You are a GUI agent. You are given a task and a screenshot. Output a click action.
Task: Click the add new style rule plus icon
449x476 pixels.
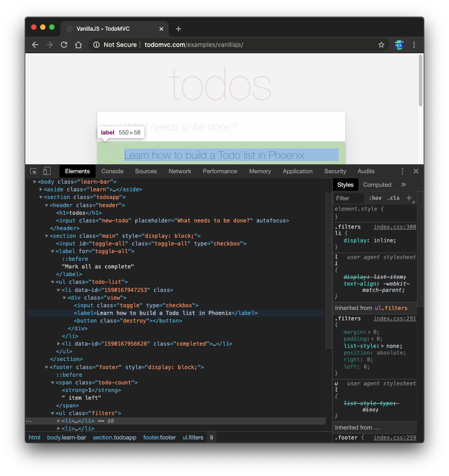tap(409, 198)
